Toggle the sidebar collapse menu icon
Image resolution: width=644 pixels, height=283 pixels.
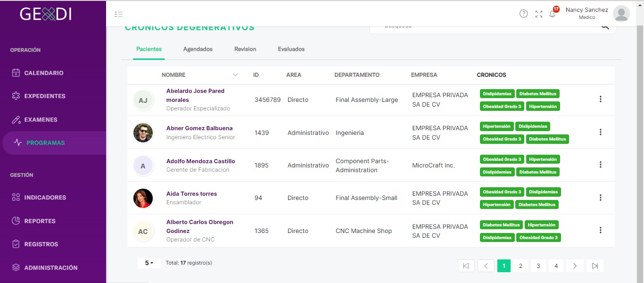(118, 14)
